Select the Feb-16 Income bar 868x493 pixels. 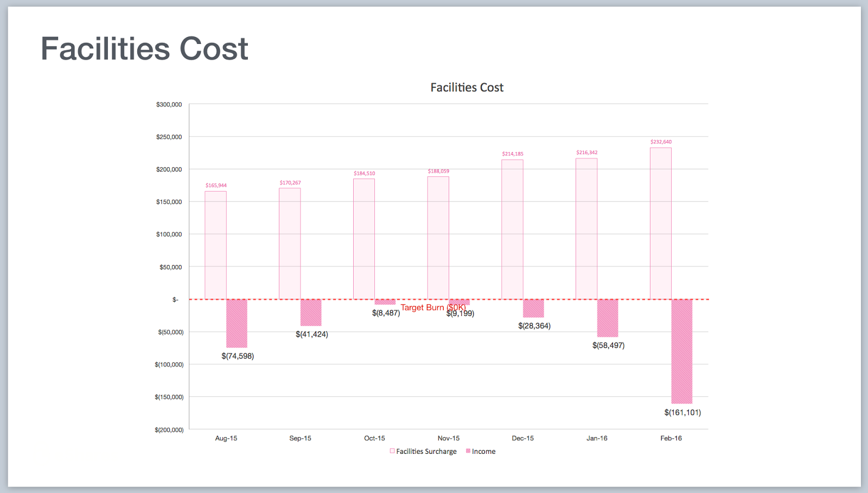pyautogui.click(x=681, y=351)
